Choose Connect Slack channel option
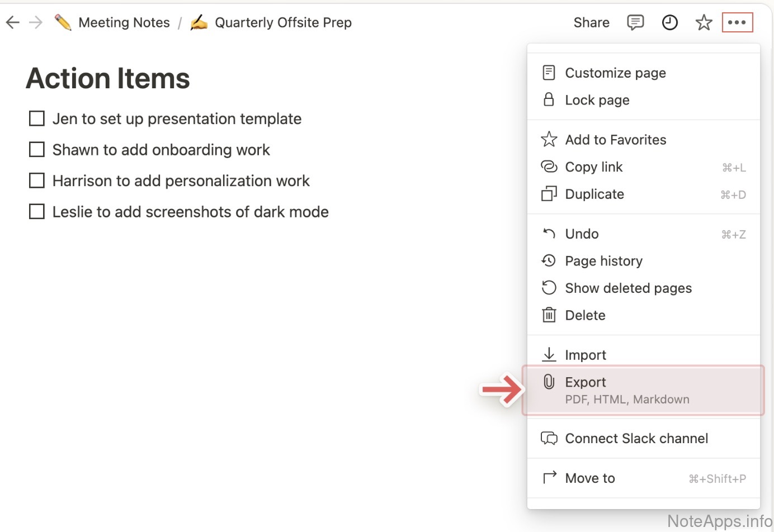The image size is (774, 532). (636, 439)
